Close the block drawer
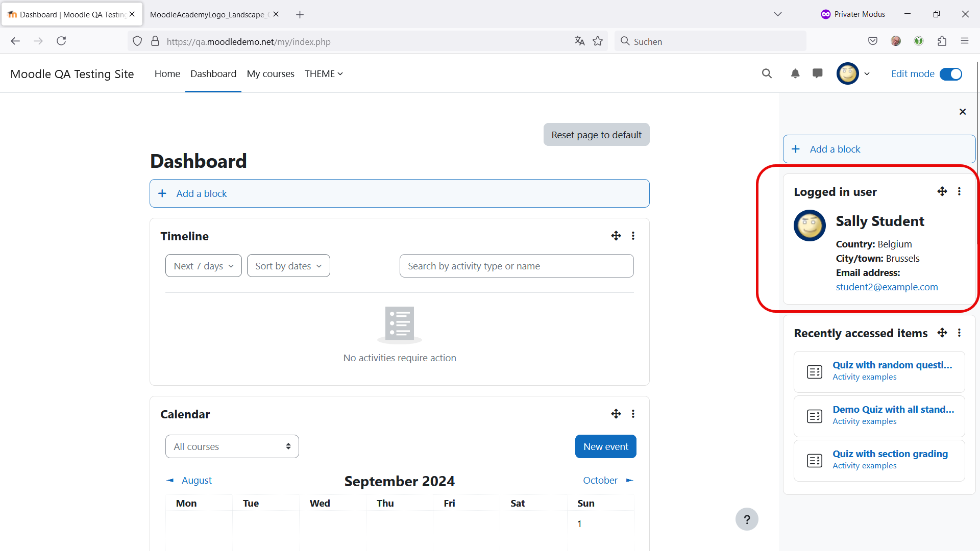 point(963,112)
